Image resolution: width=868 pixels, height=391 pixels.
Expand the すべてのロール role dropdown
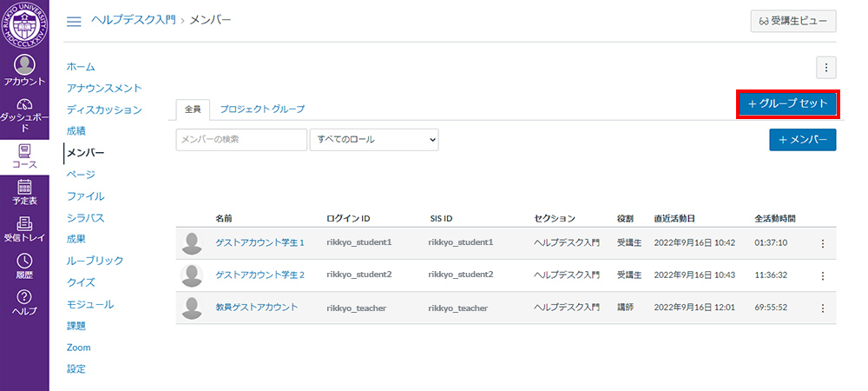click(374, 139)
